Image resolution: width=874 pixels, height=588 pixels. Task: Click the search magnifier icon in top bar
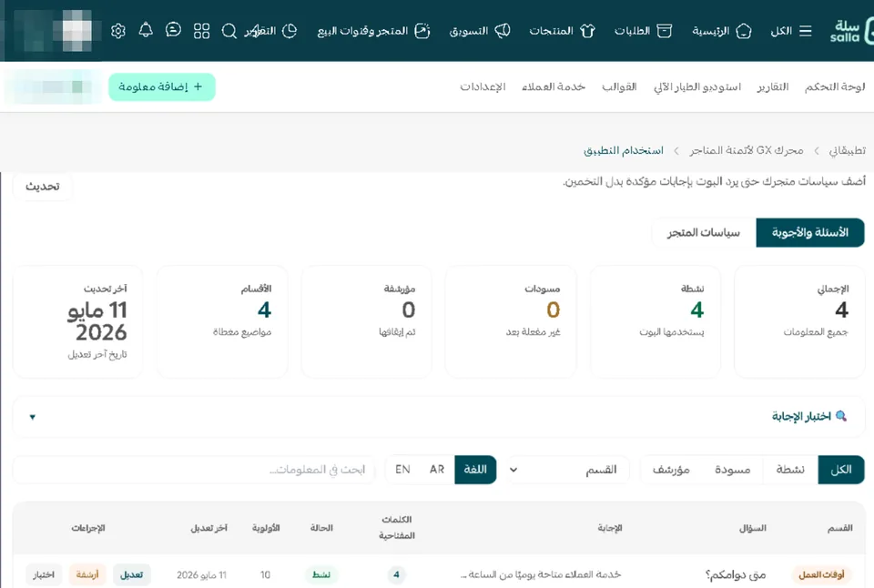pyautogui.click(x=229, y=31)
